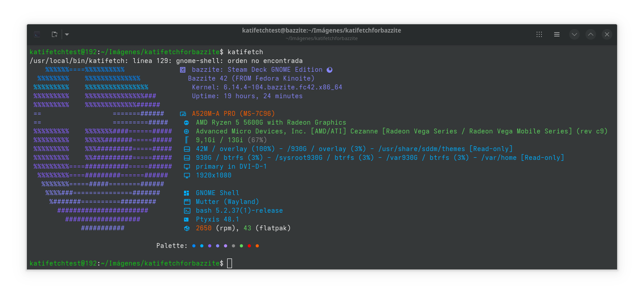Open a new terminal tab with the plus button
Screen dimensions: 644x299
point(54,34)
